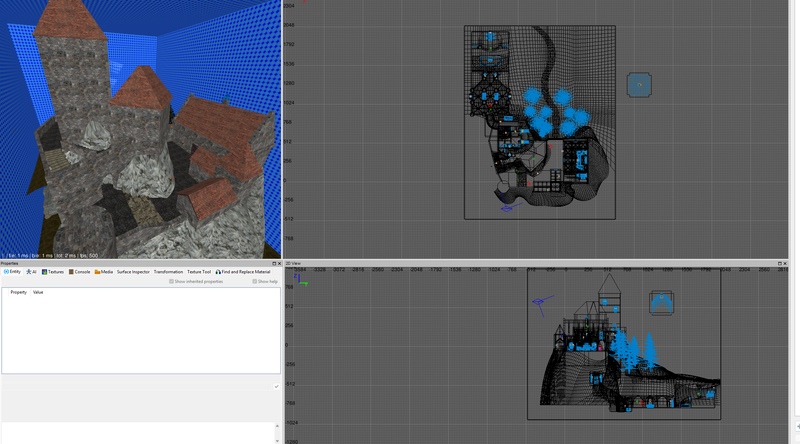Close the Properties panel
The height and width of the screenshot is (444, 800).
(x=279, y=263)
